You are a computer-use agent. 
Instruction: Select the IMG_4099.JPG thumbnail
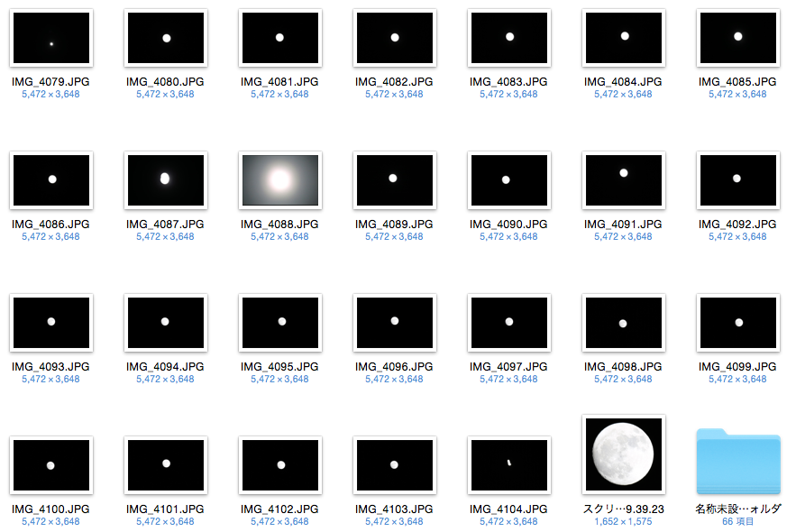738,323
